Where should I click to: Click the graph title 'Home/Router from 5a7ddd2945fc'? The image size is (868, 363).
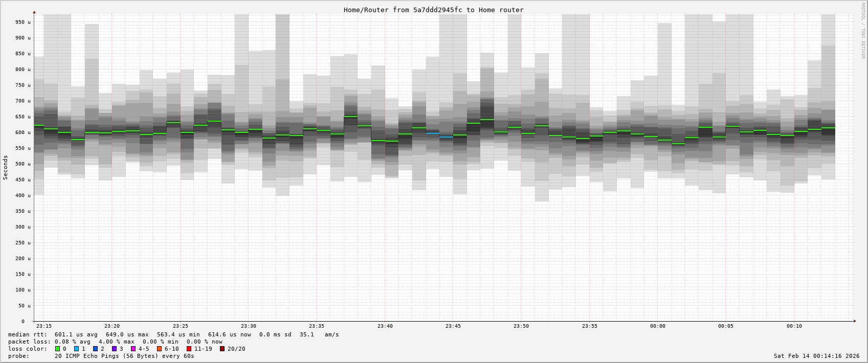(433, 10)
